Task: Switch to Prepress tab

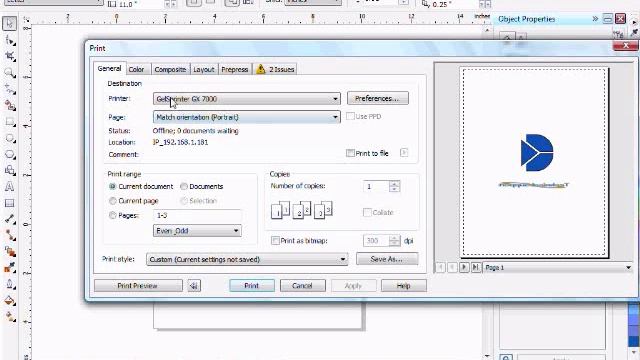Action: (235, 69)
